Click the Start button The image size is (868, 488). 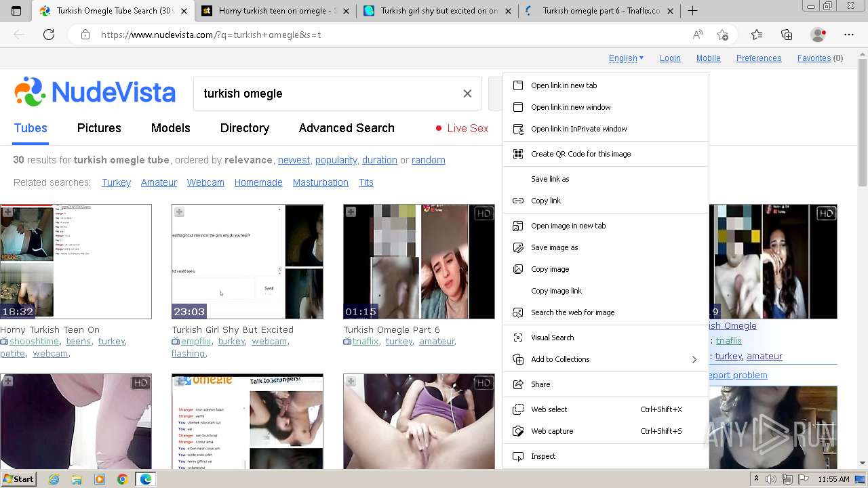pos(19,479)
